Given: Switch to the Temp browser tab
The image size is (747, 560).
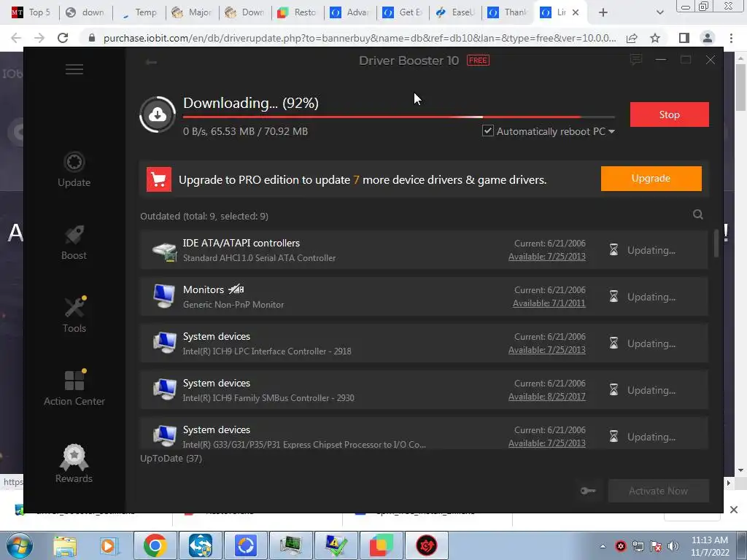Looking at the screenshot, I should tap(139, 12).
